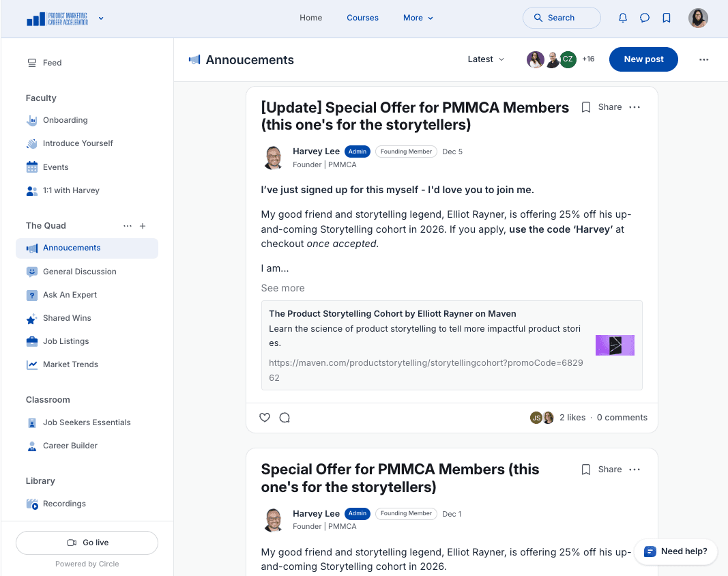Open the 1:1 with Harvey space
728x576 pixels.
pyautogui.click(x=87, y=190)
